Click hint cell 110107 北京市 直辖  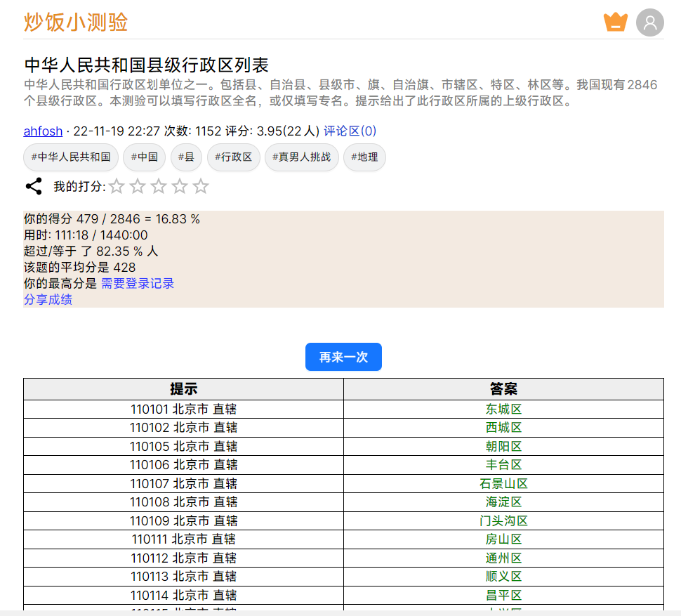point(184,483)
